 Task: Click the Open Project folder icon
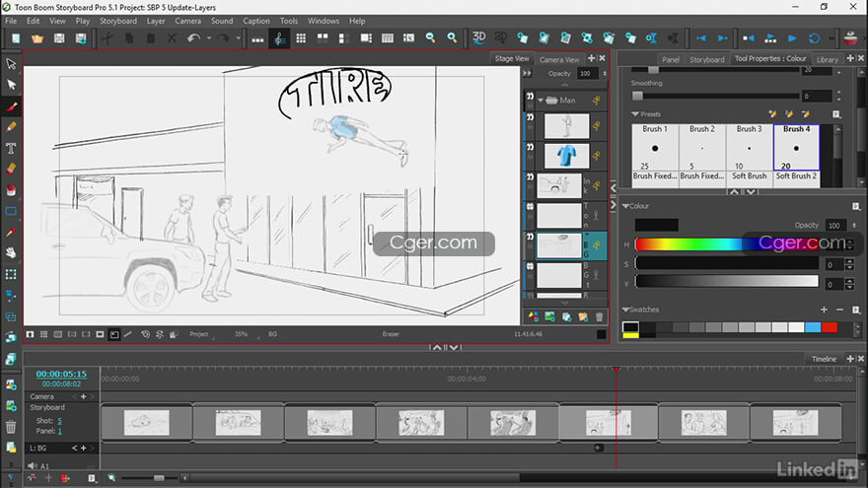click(x=37, y=38)
